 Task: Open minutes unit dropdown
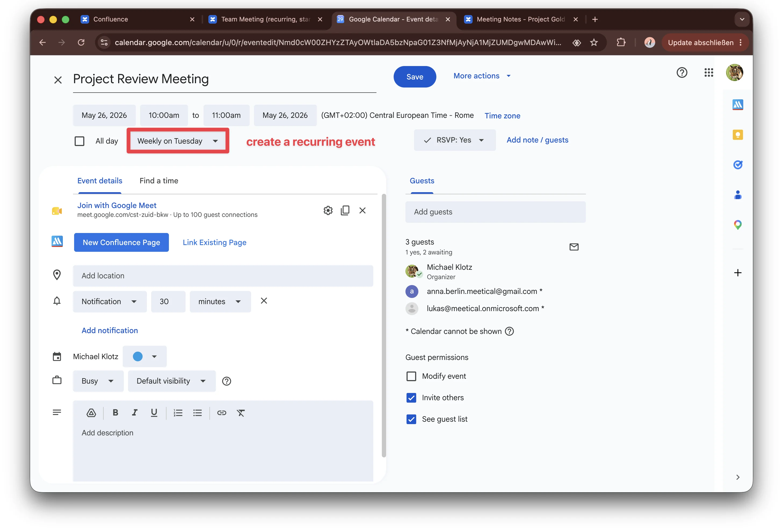point(220,301)
